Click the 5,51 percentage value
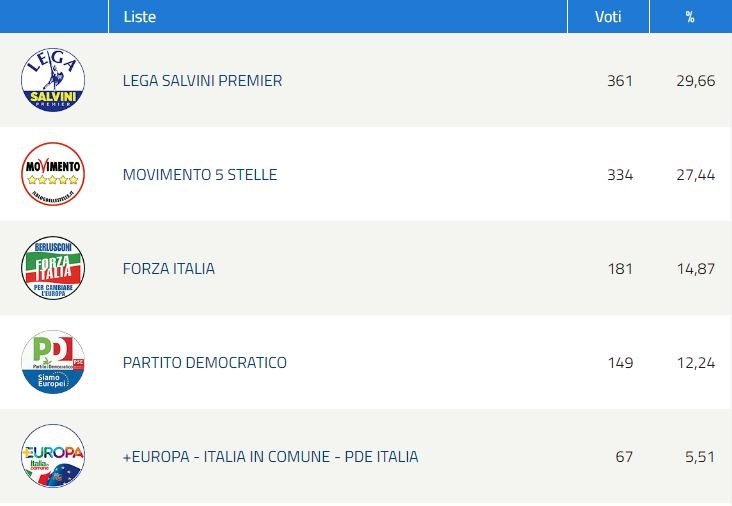 point(700,457)
